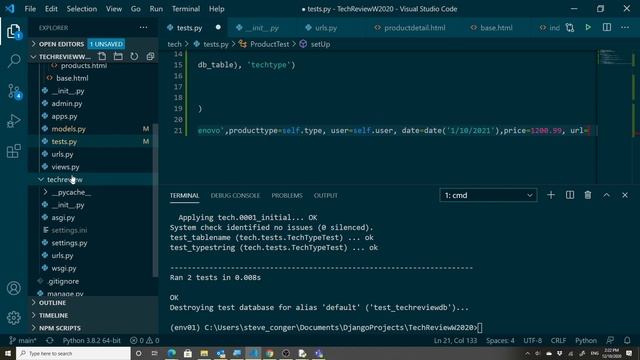The width and height of the screenshot is (640, 360).
Task: Open changes compare icon in editor toolbar
Action: click(x=570, y=27)
